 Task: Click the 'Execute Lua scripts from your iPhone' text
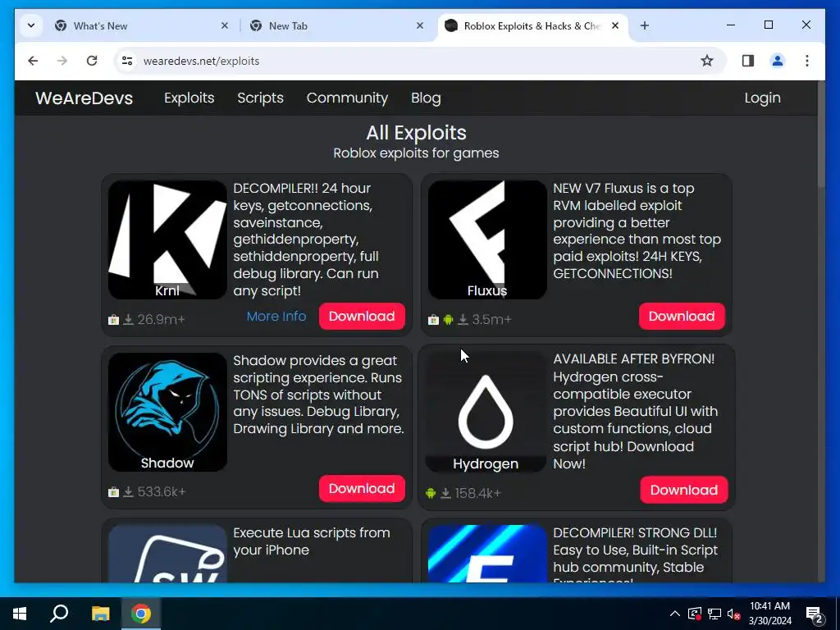point(312,541)
